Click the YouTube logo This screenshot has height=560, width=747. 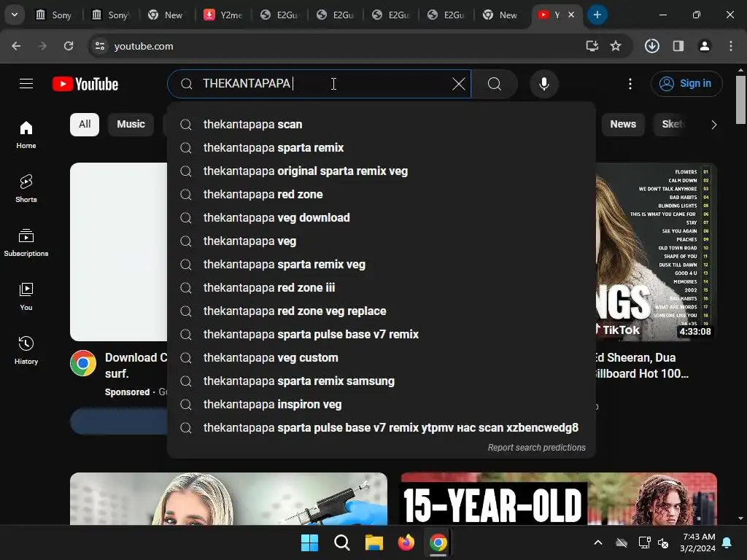(x=85, y=84)
